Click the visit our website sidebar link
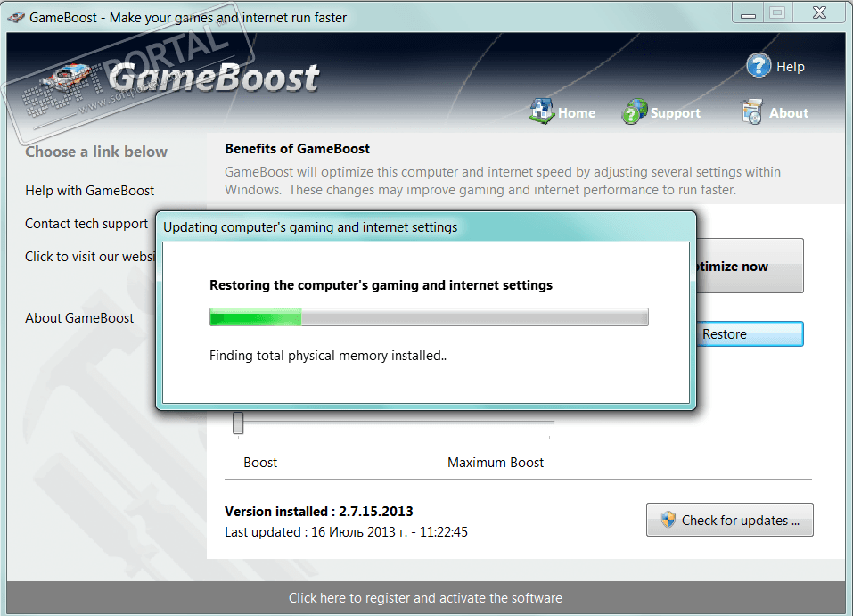The height and width of the screenshot is (616, 853). point(90,257)
